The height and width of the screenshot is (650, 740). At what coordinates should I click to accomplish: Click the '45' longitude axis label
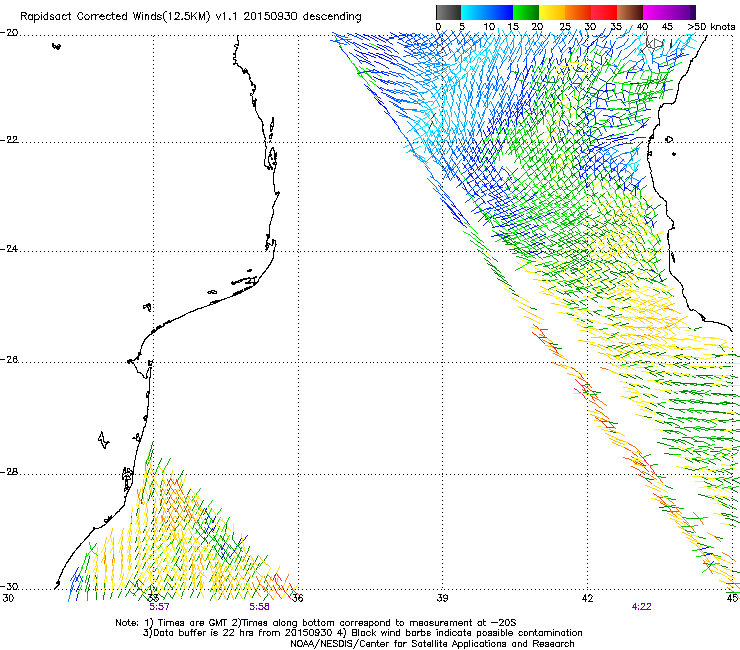click(x=733, y=598)
